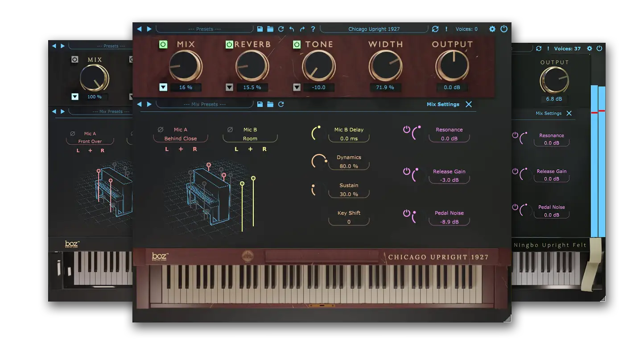644x351 pixels.
Task: Open the Mix Presets menu
Action: coord(205,104)
